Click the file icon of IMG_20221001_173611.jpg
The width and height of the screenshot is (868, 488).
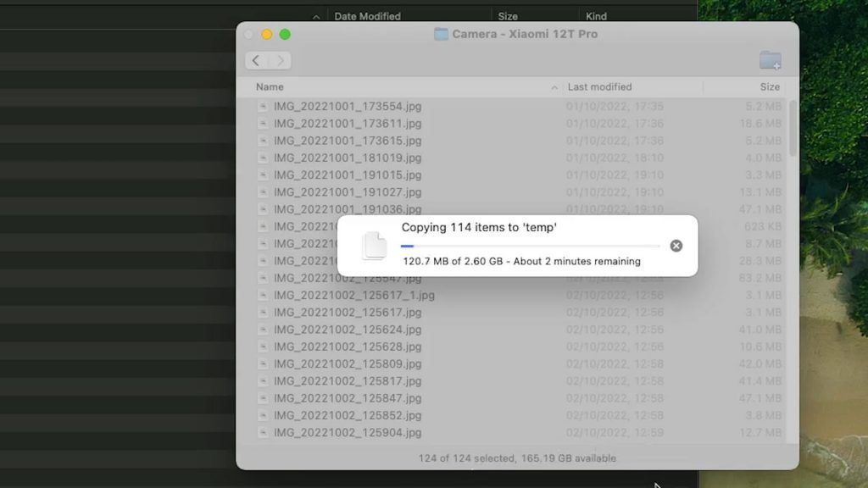click(x=263, y=124)
